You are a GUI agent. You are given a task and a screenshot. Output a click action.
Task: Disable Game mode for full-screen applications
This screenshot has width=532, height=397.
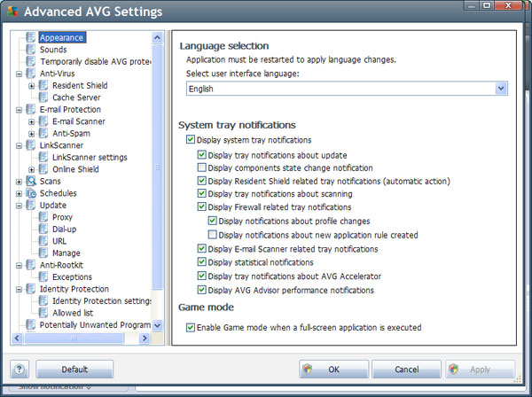(191, 328)
